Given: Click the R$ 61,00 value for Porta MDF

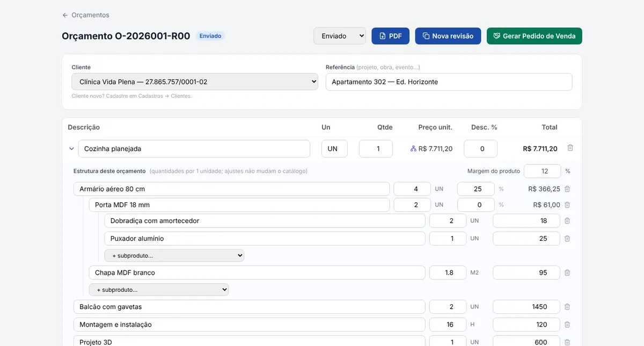Looking at the screenshot, I should click(x=547, y=205).
